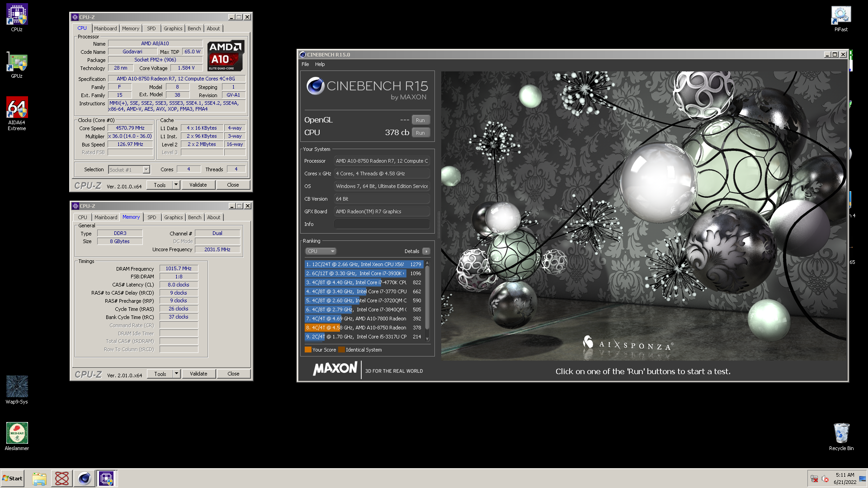Select About tab in upper CPU-Z window

pyautogui.click(x=213, y=28)
